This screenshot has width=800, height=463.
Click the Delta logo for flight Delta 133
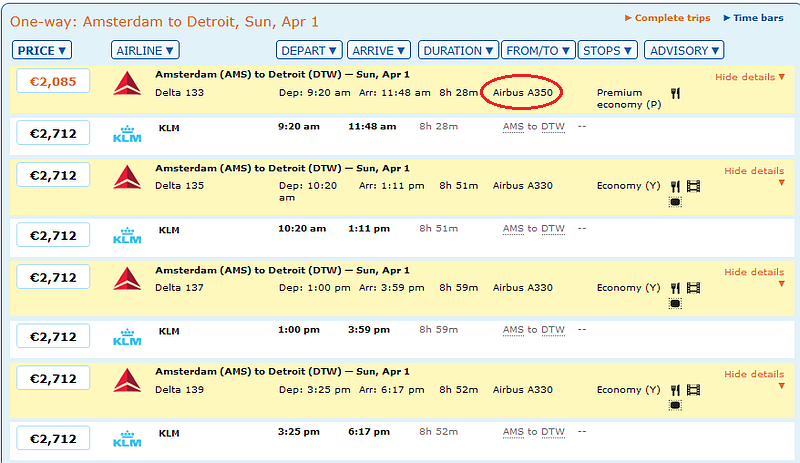127,84
